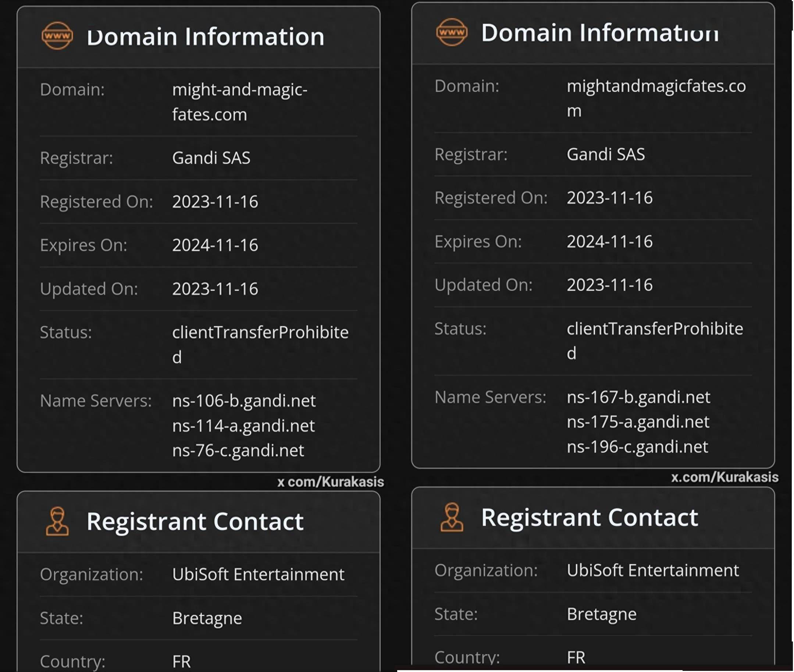Click the ns-167-b.gandi.net name server
Viewport: 794px width, 672px height.
coord(638,397)
